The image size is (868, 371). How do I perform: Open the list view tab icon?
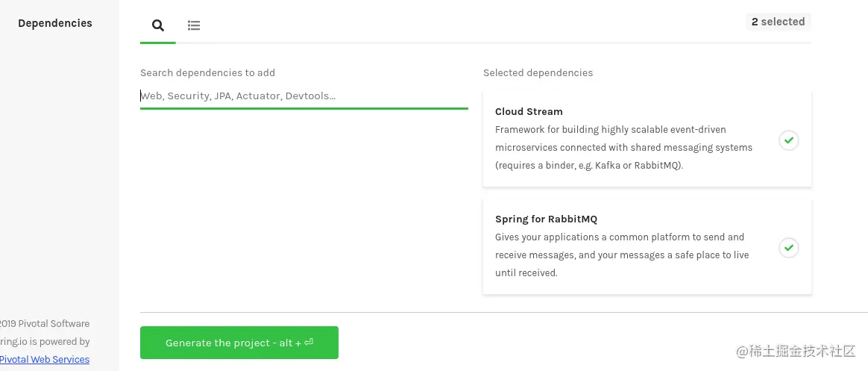coord(194,25)
